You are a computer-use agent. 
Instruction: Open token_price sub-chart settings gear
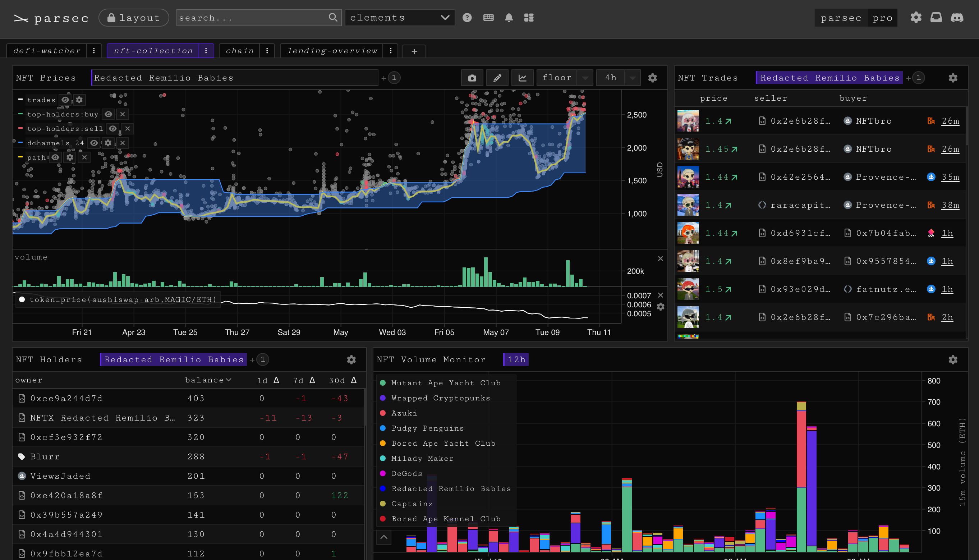[x=660, y=307]
